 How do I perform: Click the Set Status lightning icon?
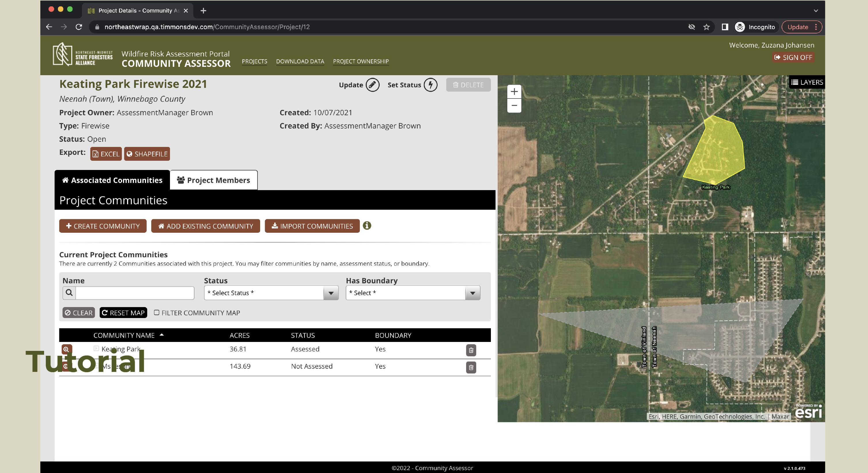430,85
